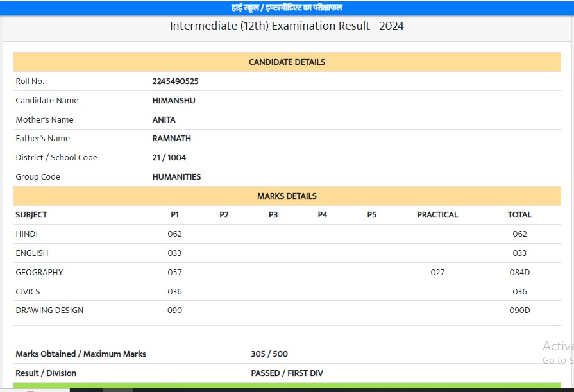The width and height of the screenshot is (574, 392).
Task: Select DRAWING DESIGN total 090D
Action: coord(519,311)
